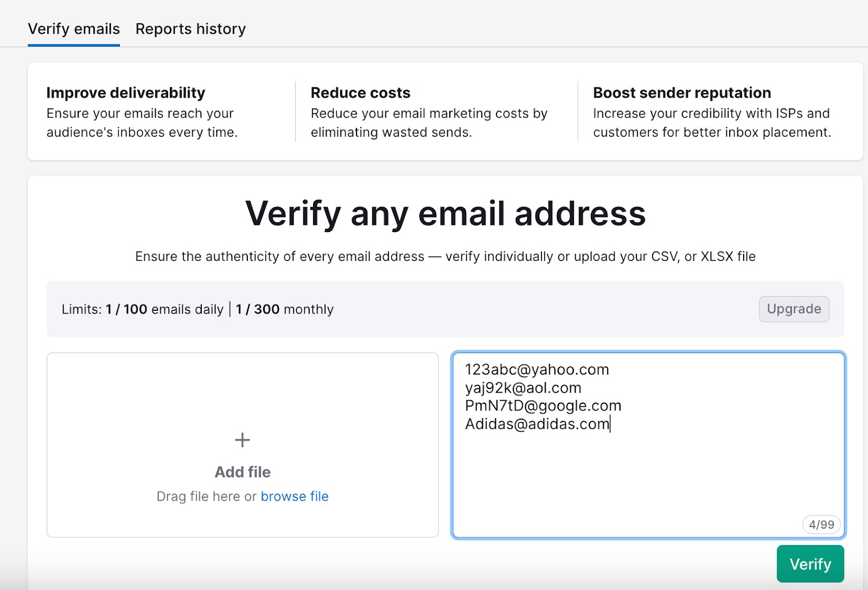Image resolution: width=868 pixels, height=590 pixels.
Task: Select the email 123abc@yahoo.com in the list
Action: 537,369
